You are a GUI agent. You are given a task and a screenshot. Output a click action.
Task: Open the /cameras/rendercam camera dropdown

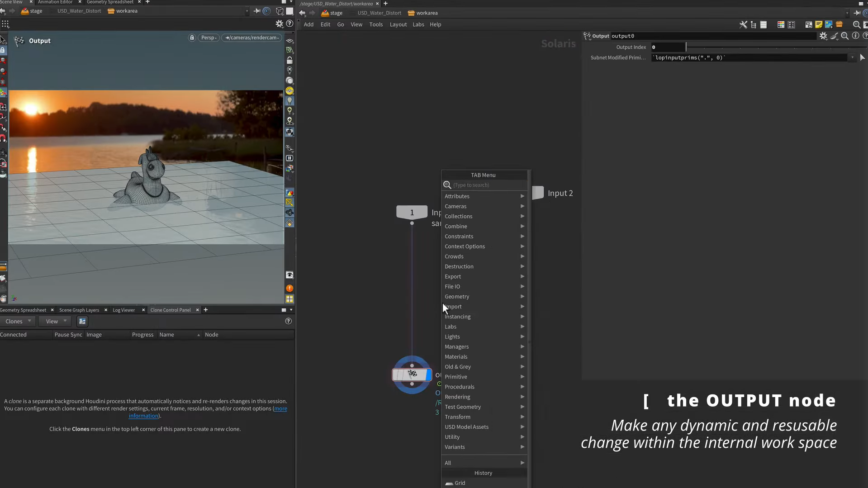pyautogui.click(x=252, y=38)
